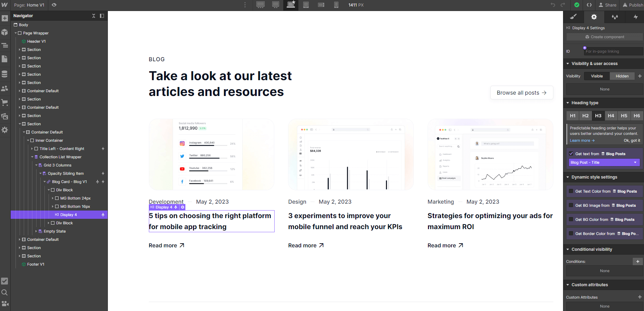Screen dimensions: 644x311
Task: Set element visibility to Hidden
Action: tap(622, 76)
